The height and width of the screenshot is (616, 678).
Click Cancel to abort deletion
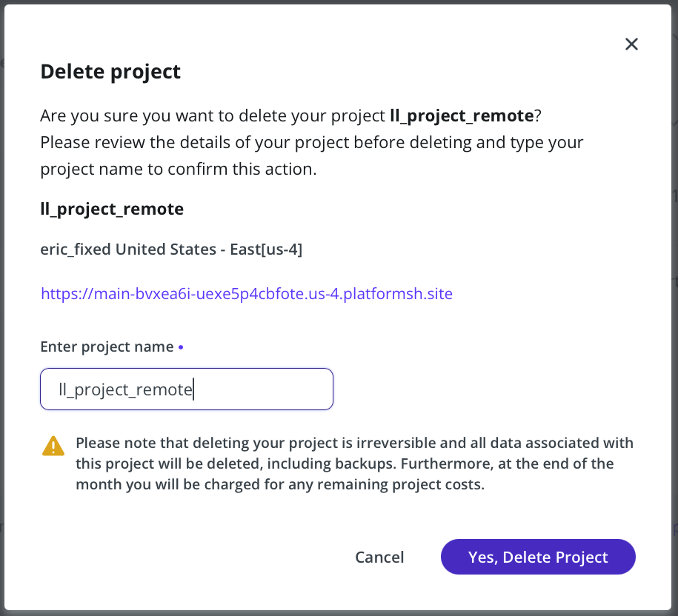coord(379,557)
